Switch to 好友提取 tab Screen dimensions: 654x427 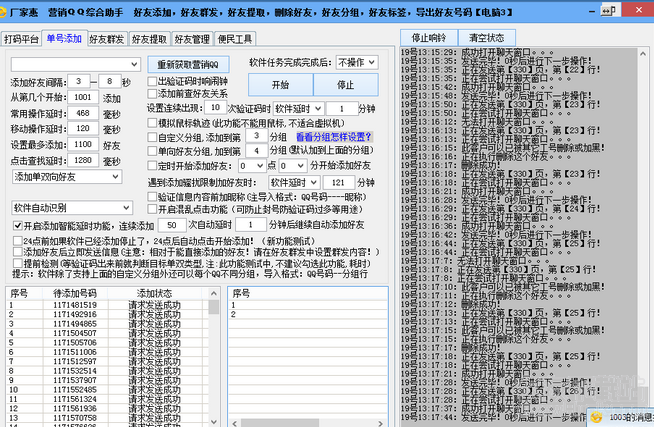point(149,39)
